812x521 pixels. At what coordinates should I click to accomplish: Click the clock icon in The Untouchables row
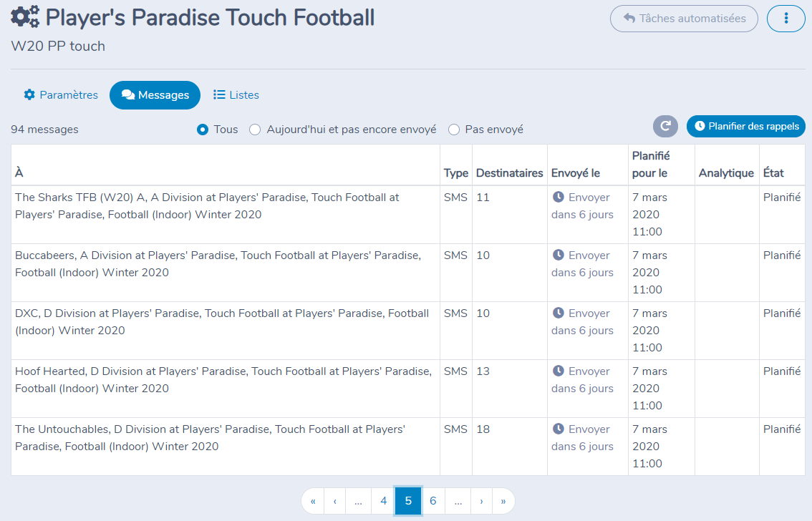559,429
